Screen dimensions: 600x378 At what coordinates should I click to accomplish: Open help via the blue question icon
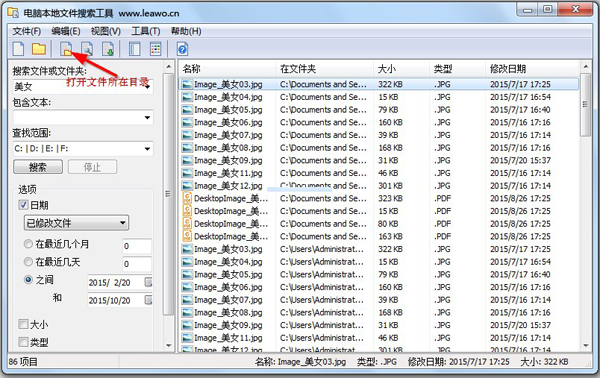pyautogui.click(x=183, y=49)
